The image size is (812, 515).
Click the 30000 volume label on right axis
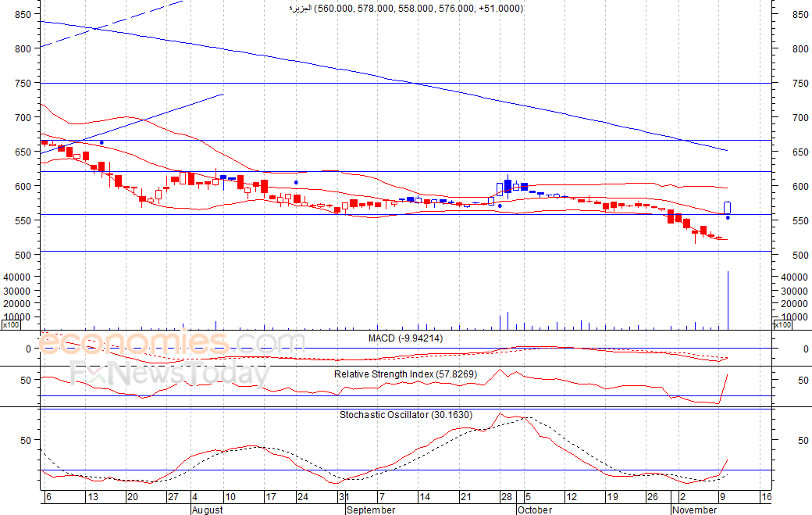[x=795, y=291]
